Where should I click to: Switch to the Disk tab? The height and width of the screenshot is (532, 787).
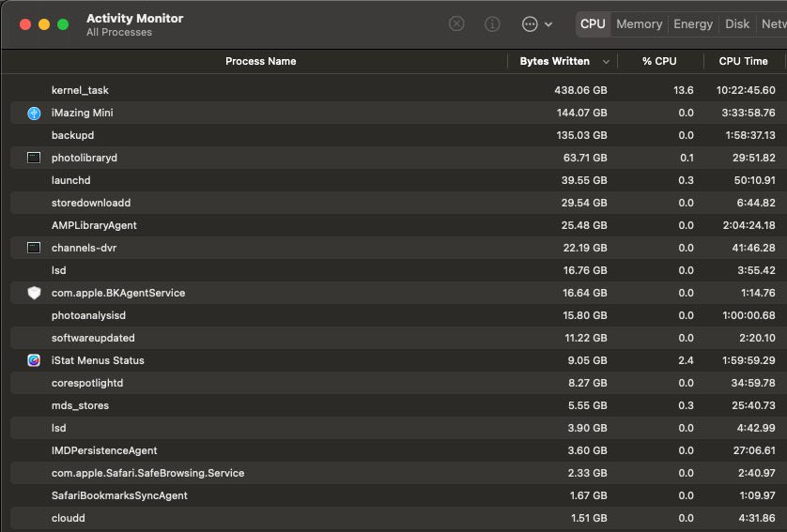click(x=737, y=24)
